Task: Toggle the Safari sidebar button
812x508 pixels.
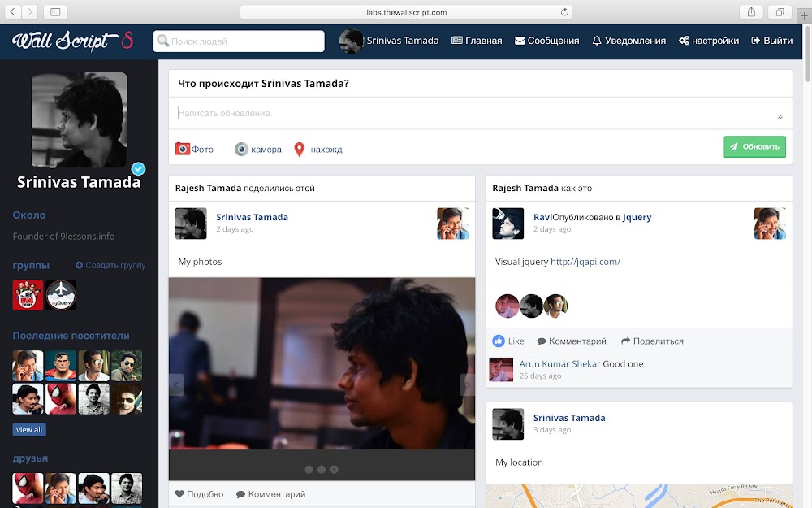Action: (55, 11)
